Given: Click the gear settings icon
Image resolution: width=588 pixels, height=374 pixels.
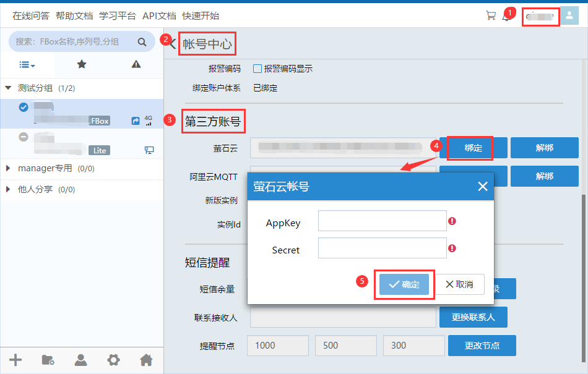Looking at the screenshot, I should (113, 360).
